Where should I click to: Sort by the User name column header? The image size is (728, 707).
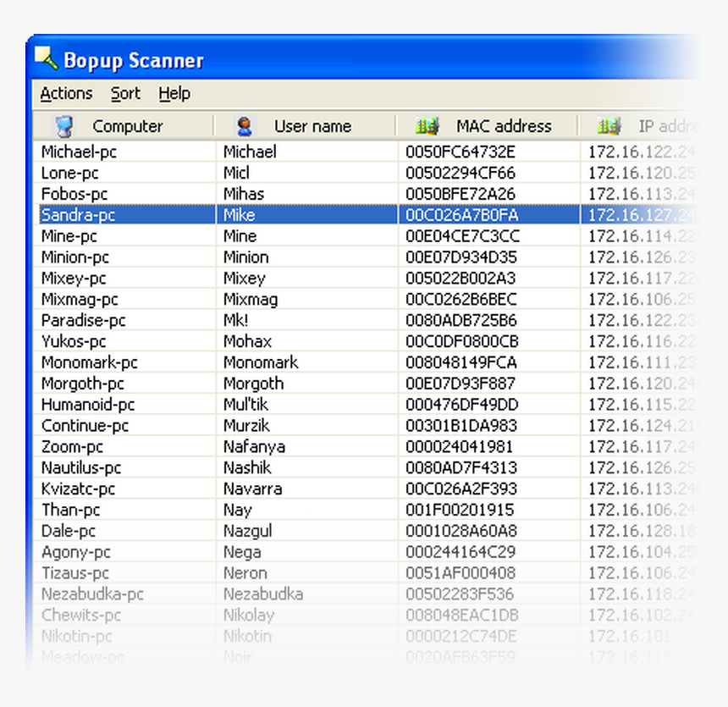pos(306,126)
